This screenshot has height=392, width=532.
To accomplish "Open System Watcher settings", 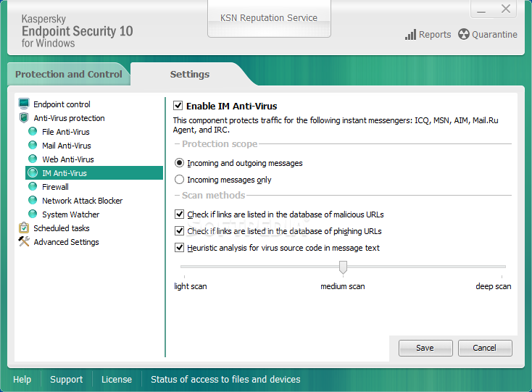I will pos(70,214).
